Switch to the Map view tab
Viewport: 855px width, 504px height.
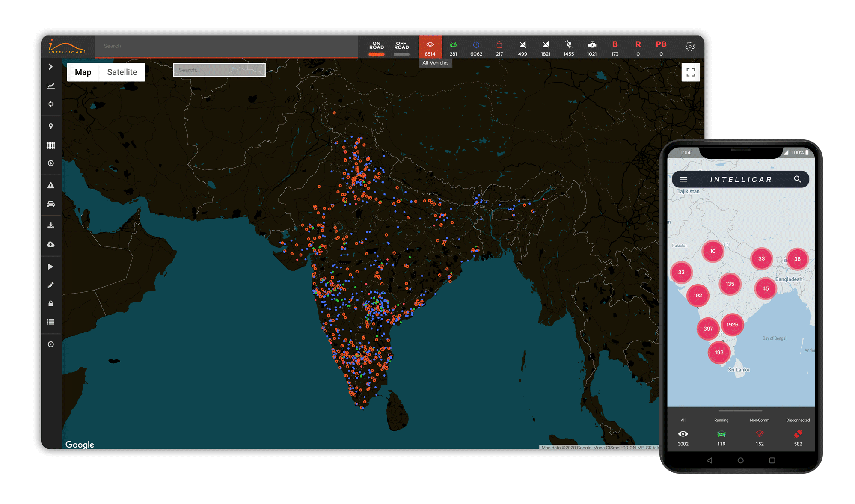(x=83, y=72)
